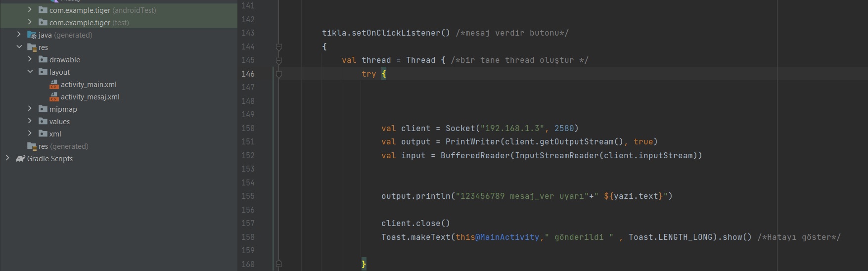Click the drawable folder icon
Screen dimensions: 868x271
(43, 59)
